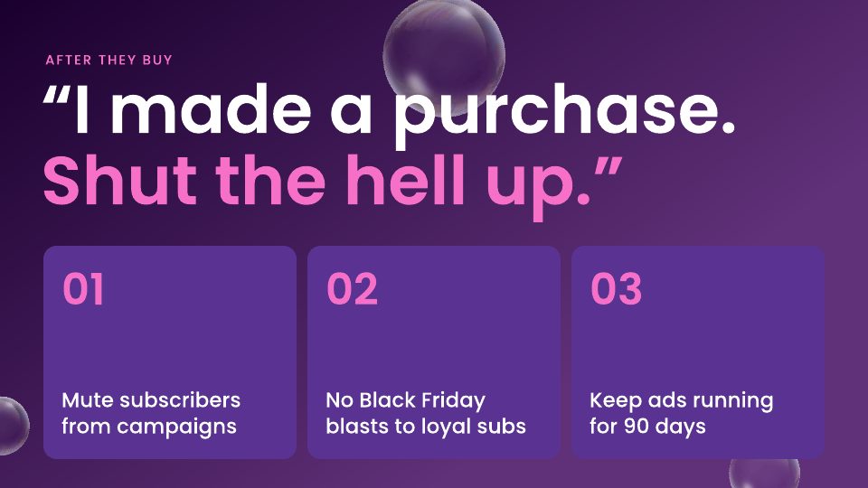Click the bubble at the bottom right corner

coord(765,474)
